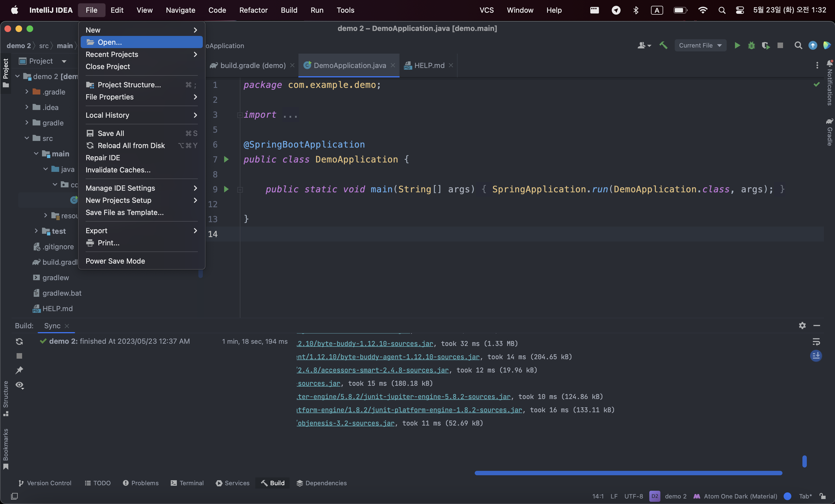Toggle soft-wrap in build output
This screenshot has width=835, height=504.
[x=816, y=342]
